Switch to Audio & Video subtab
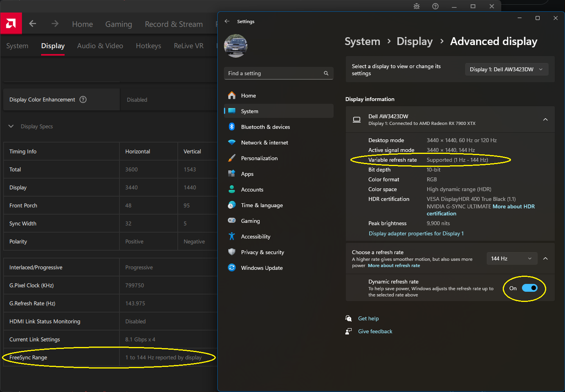Viewport: 565px width, 392px height. [x=100, y=46]
